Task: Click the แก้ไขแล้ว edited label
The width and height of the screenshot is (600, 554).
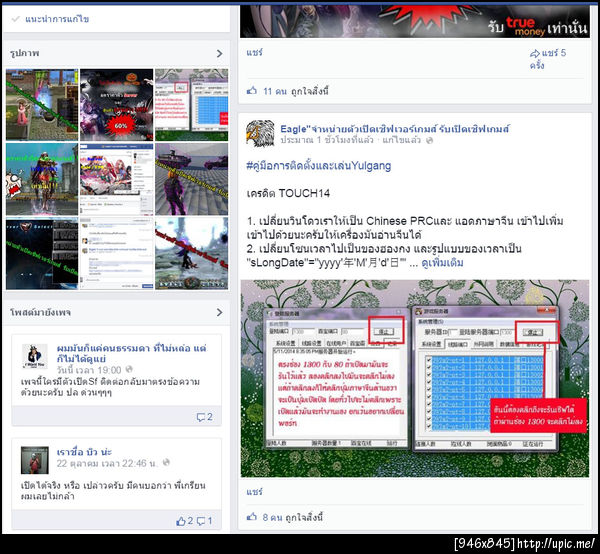Action: coord(401,140)
